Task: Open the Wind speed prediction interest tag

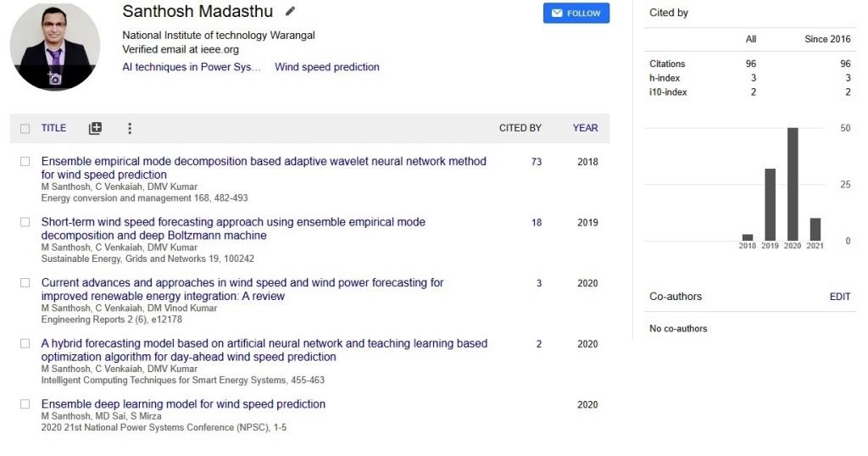Action: click(x=327, y=67)
